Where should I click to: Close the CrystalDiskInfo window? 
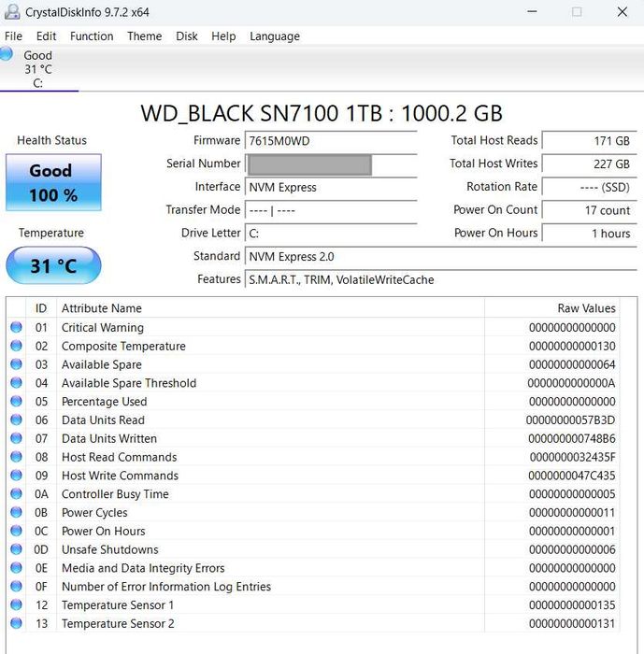coord(622,11)
